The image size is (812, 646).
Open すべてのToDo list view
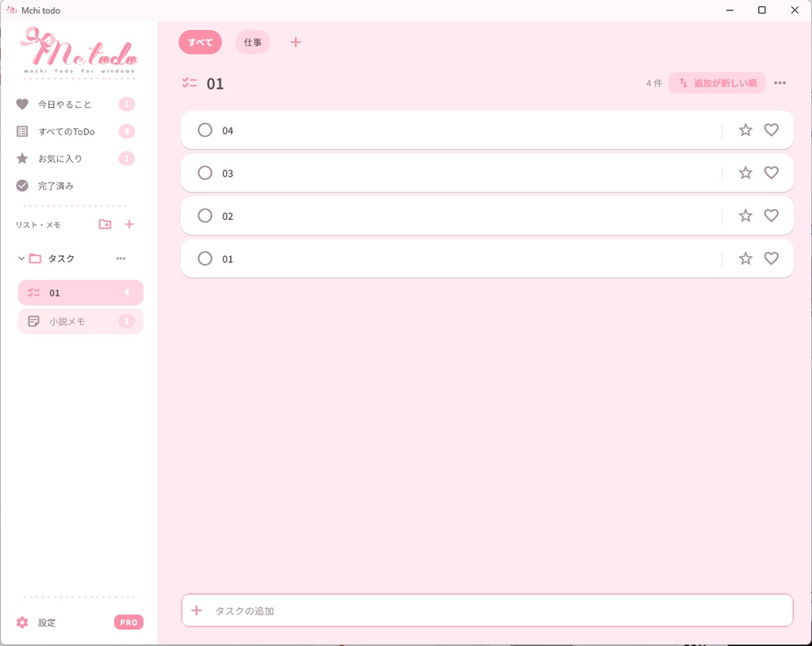[x=75, y=132]
